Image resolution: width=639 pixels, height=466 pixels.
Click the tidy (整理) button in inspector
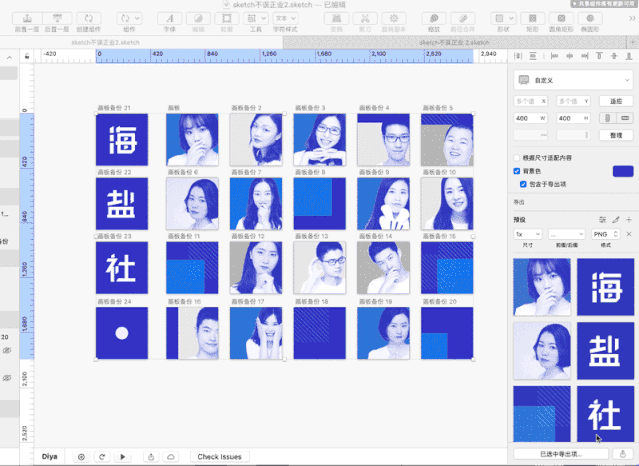616,135
